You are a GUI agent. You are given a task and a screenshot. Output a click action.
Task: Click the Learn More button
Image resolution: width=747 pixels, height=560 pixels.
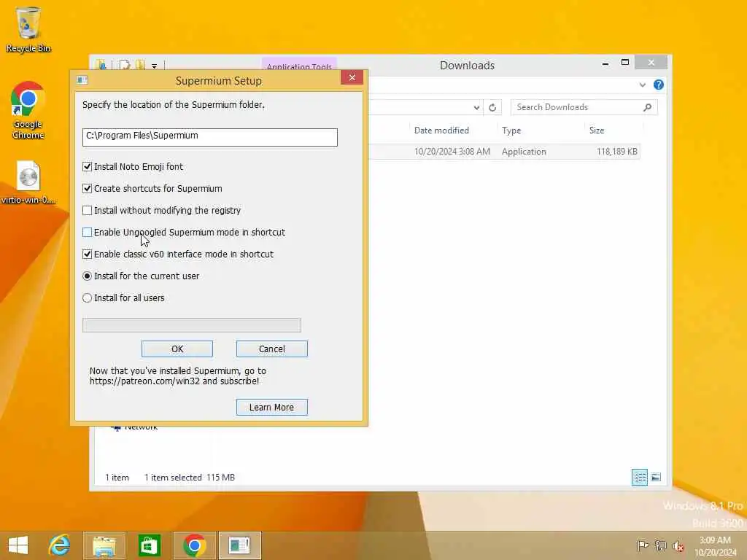point(272,407)
